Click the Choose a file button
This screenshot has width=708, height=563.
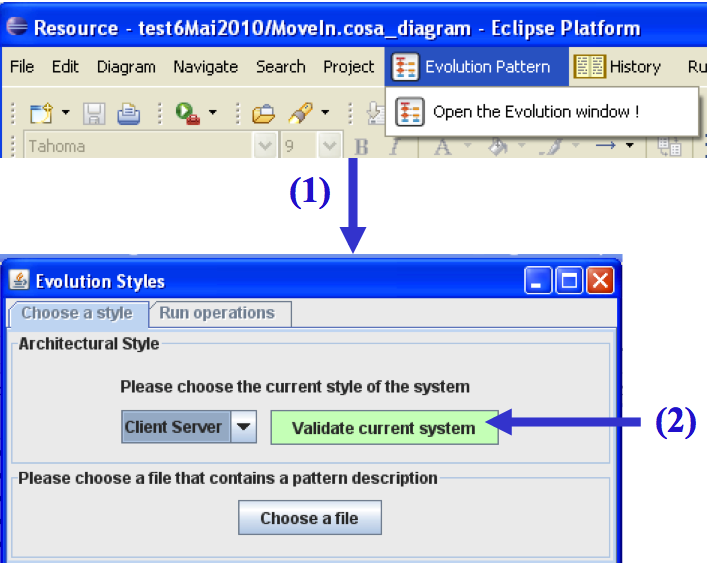pos(309,518)
